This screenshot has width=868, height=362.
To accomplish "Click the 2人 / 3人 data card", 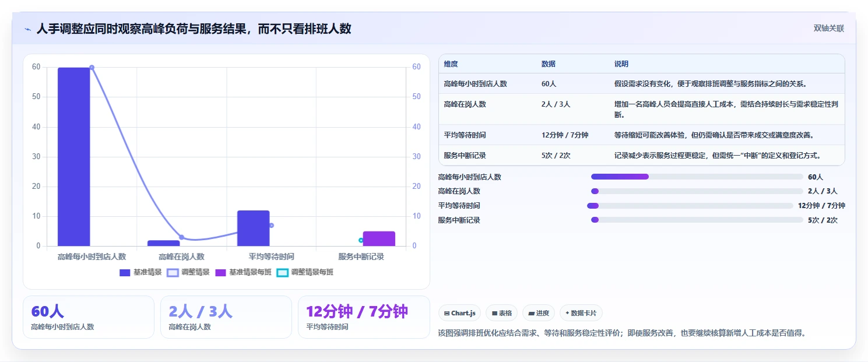I will 226,317.
